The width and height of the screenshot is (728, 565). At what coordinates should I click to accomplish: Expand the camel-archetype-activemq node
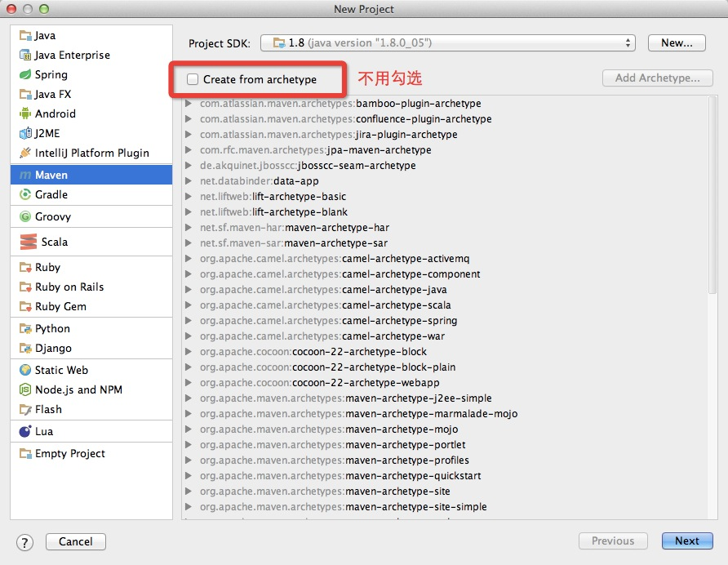click(x=189, y=258)
